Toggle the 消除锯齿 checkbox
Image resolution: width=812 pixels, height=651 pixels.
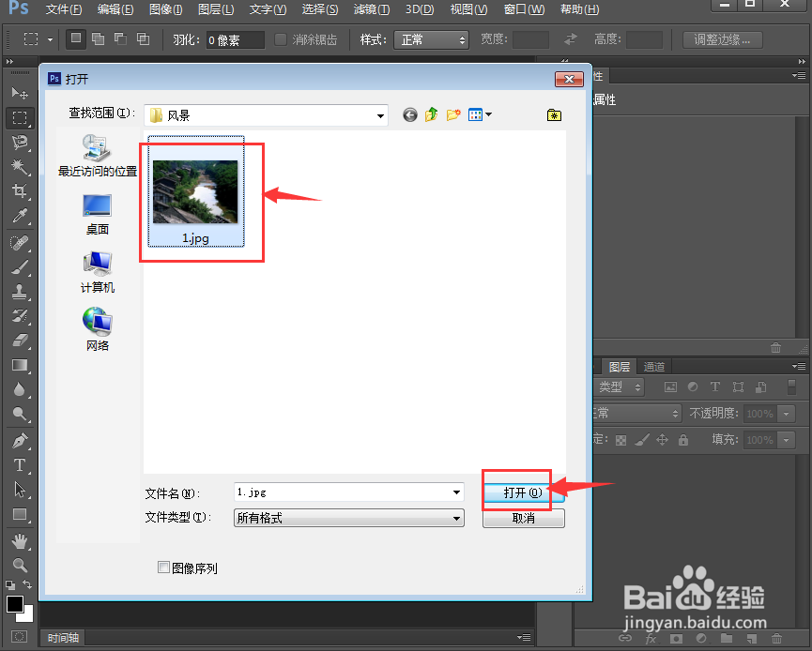click(280, 39)
